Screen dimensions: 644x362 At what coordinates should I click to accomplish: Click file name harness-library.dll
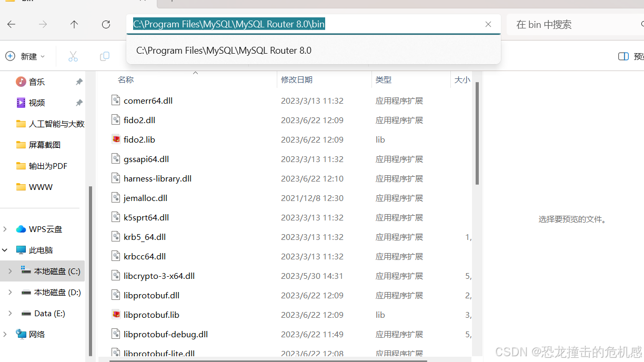pyautogui.click(x=157, y=178)
